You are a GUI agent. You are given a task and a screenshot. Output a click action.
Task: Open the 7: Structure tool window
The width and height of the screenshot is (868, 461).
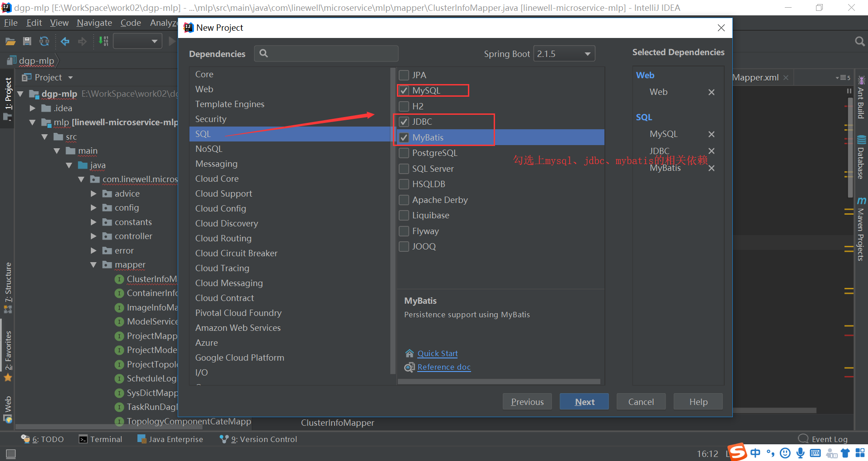click(8, 287)
